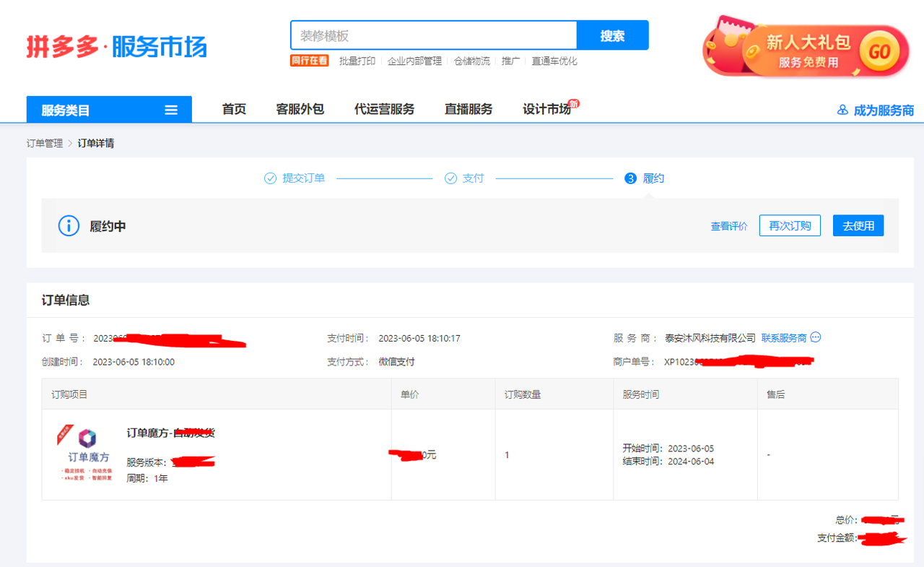Click the 订单详情 breadcrumb
The width and height of the screenshot is (924, 567).
96,143
